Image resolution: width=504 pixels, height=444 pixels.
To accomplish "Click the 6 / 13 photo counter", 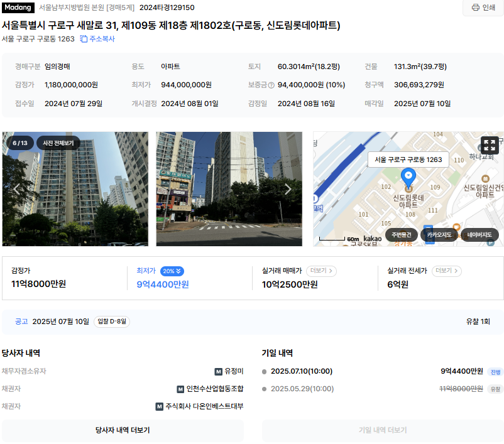I will (20, 143).
